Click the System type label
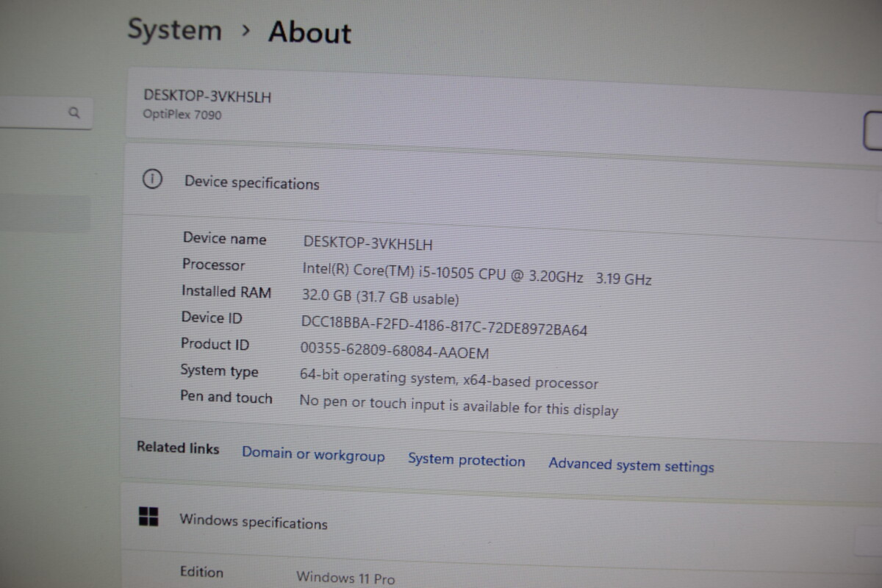This screenshot has height=588, width=882. tap(219, 371)
